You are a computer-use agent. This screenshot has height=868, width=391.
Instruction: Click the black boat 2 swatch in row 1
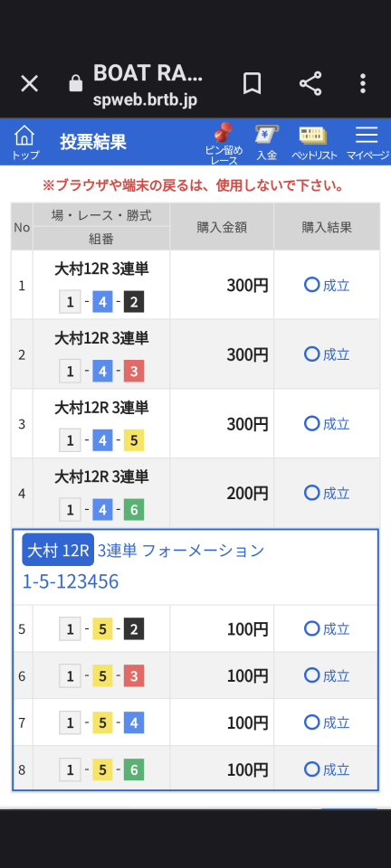coord(134,302)
